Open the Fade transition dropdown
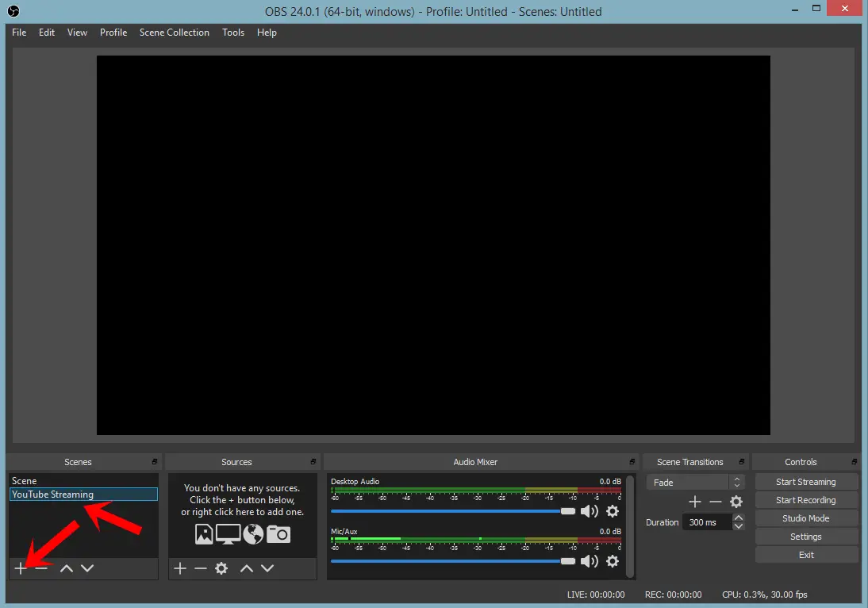Screen dimensions: 868x608 [x=695, y=483]
